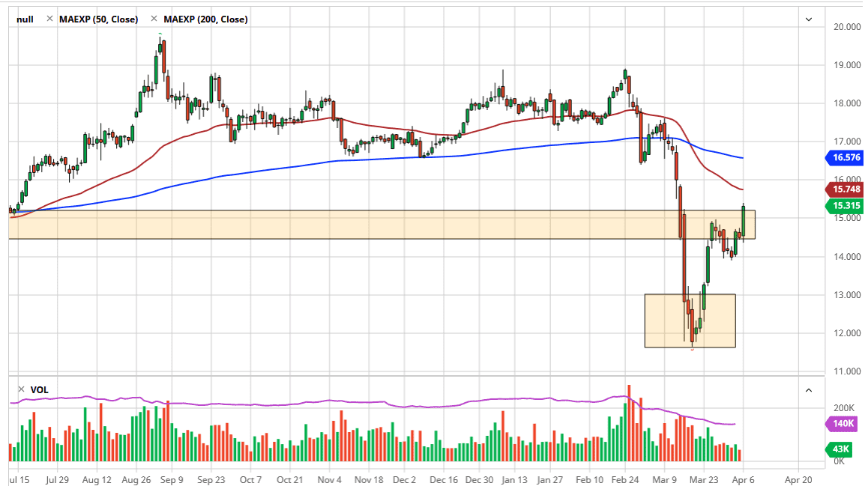Click the Feb 24 date on time axis
Viewport: 868px width, 486px height.
pos(624,479)
